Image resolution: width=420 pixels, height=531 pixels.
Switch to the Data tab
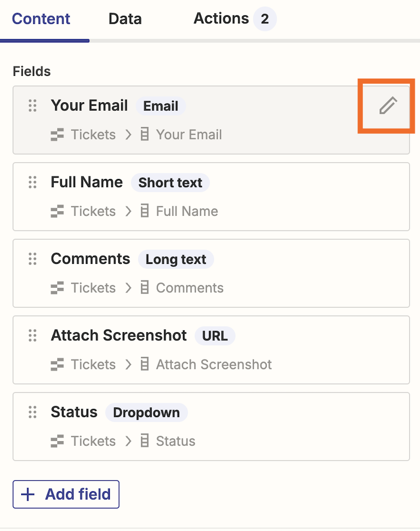pyautogui.click(x=125, y=20)
